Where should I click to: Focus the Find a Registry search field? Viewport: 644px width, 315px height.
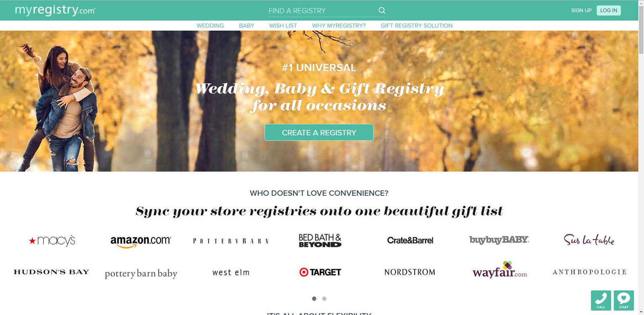(322, 10)
